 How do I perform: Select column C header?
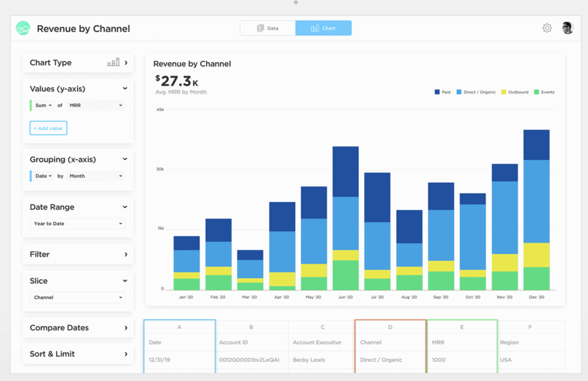tap(323, 328)
